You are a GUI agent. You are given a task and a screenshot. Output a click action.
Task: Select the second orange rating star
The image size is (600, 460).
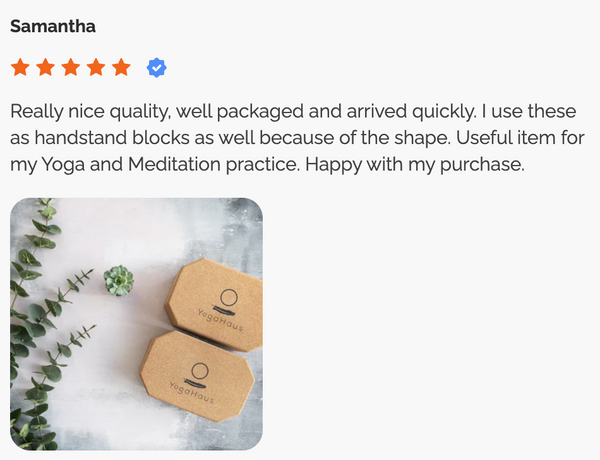point(45,67)
